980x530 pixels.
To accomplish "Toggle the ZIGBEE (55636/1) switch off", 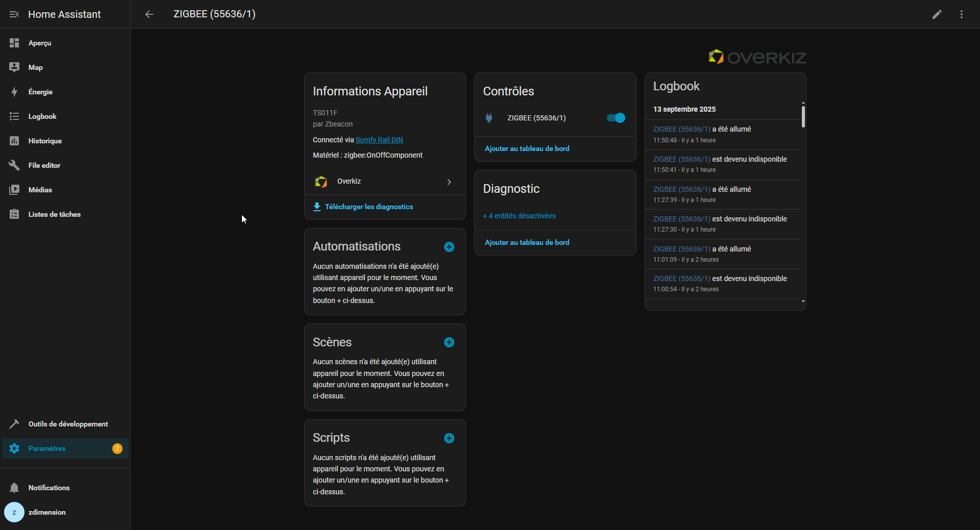I will (616, 118).
